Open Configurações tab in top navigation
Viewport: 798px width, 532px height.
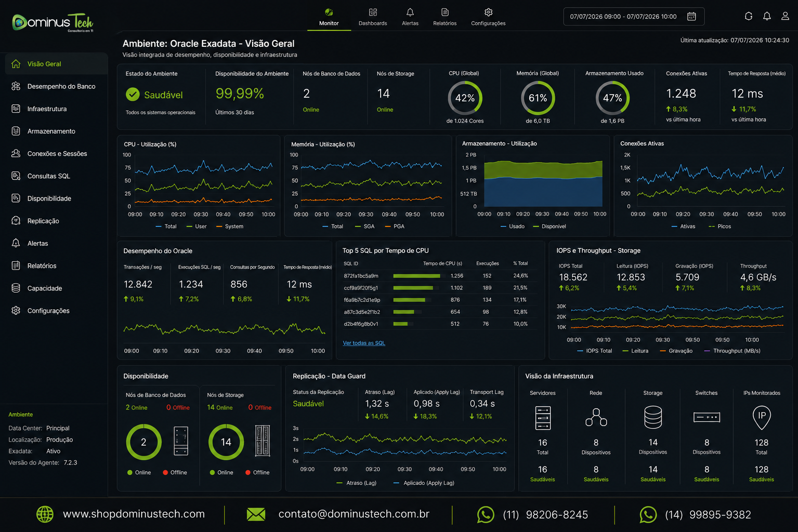click(x=488, y=17)
